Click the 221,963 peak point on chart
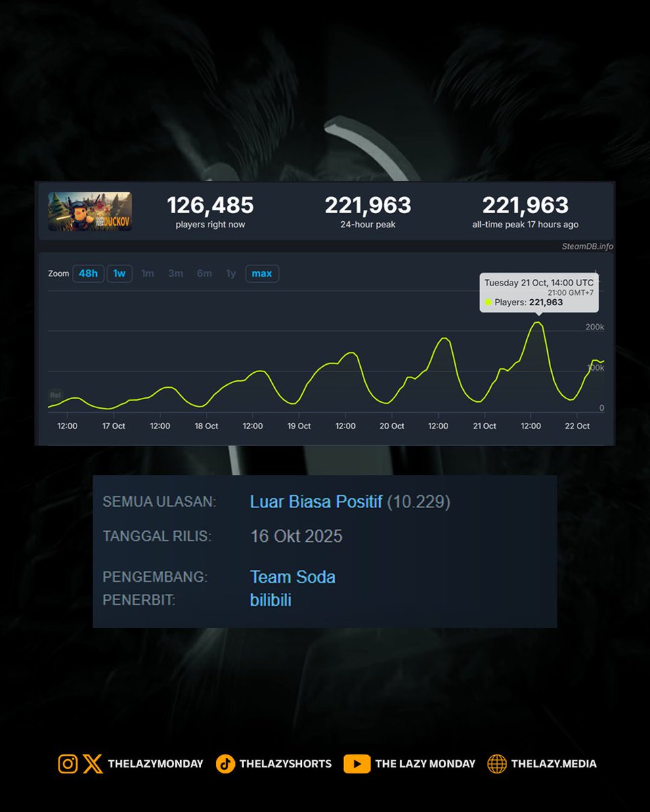Viewport: 650px width, 812px height. tap(537, 322)
